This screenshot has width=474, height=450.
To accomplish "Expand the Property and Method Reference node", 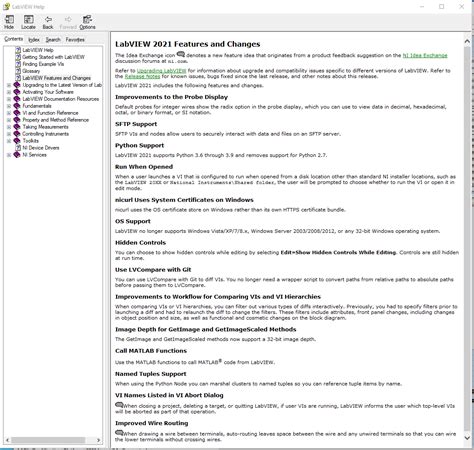I will [9, 120].
